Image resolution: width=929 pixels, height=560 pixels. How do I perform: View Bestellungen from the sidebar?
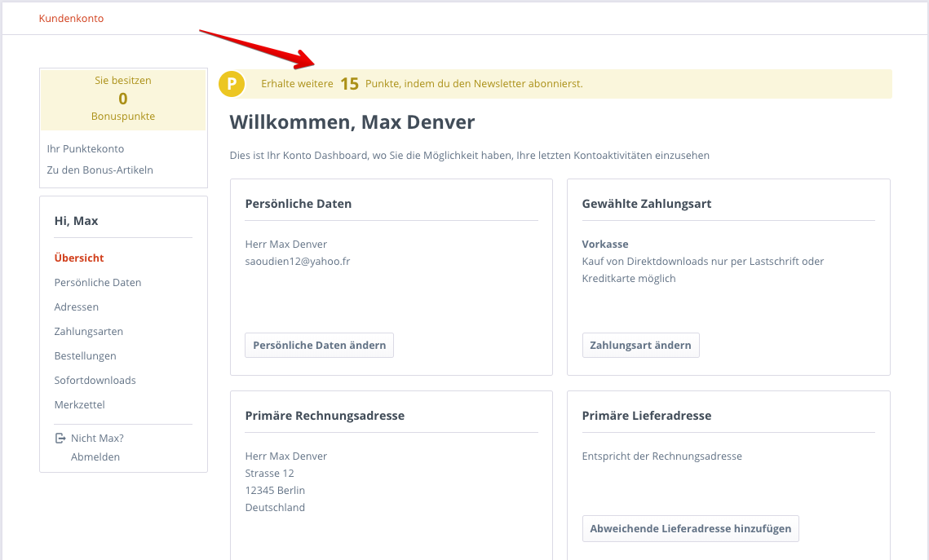pyautogui.click(x=86, y=355)
